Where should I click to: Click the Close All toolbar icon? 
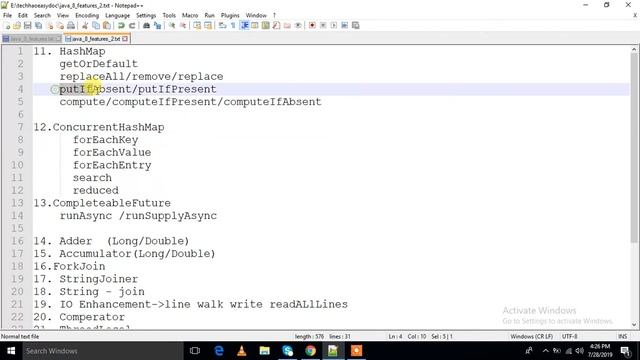pyautogui.click(x=60, y=25)
